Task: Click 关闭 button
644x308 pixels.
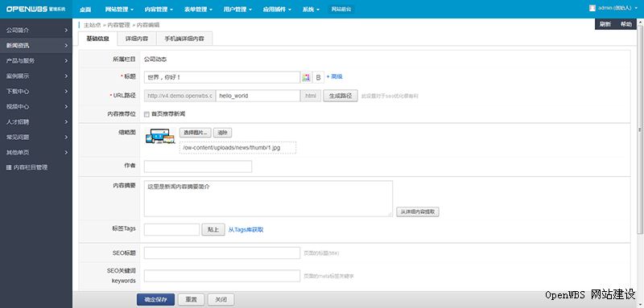Action: [x=221, y=299]
